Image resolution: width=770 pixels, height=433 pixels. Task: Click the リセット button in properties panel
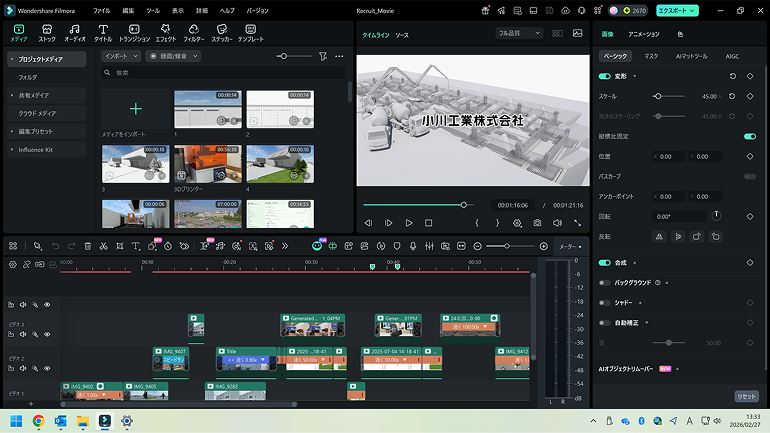click(x=746, y=396)
